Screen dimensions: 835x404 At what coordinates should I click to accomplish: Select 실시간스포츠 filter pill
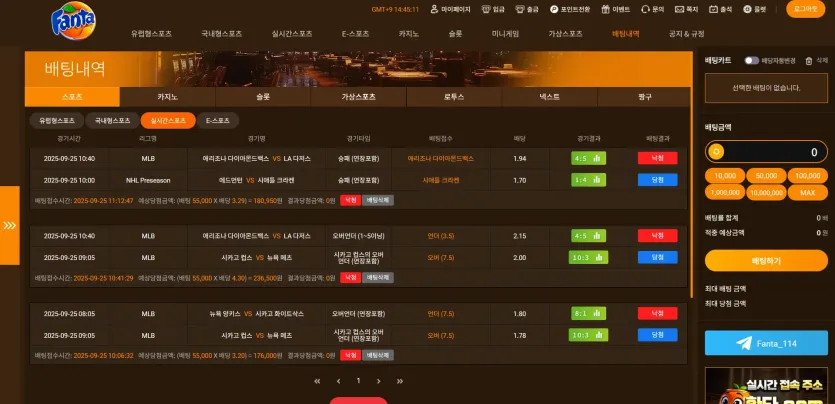click(x=168, y=120)
